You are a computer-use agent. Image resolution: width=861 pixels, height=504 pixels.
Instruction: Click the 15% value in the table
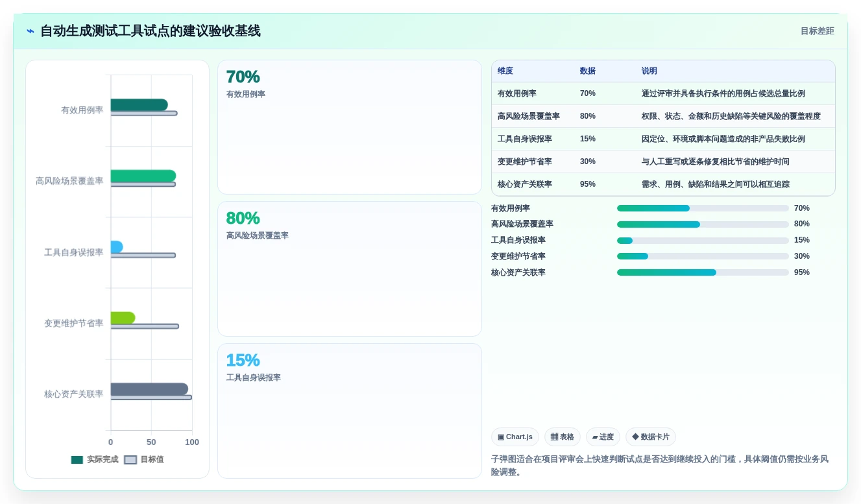point(588,139)
